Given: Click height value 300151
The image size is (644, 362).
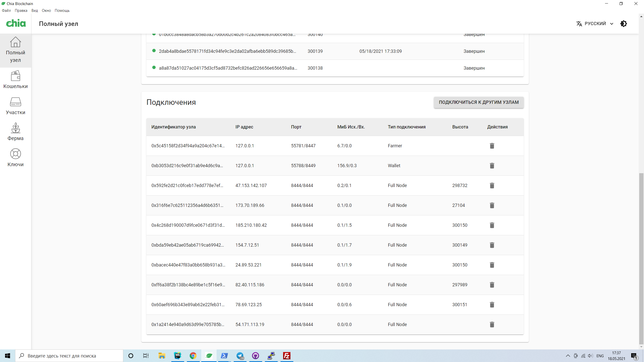Looking at the screenshot, I should [x=460, y=305].
